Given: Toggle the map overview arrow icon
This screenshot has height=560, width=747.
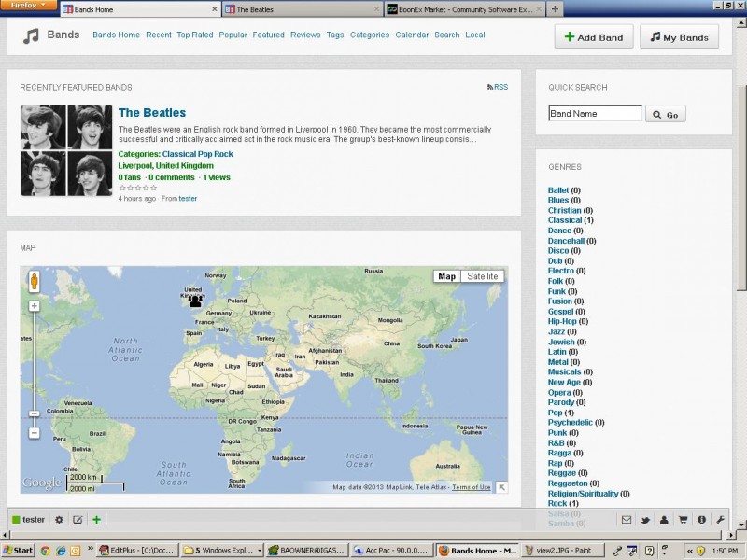Looking at the screenshot, I should tap(501, 487).
